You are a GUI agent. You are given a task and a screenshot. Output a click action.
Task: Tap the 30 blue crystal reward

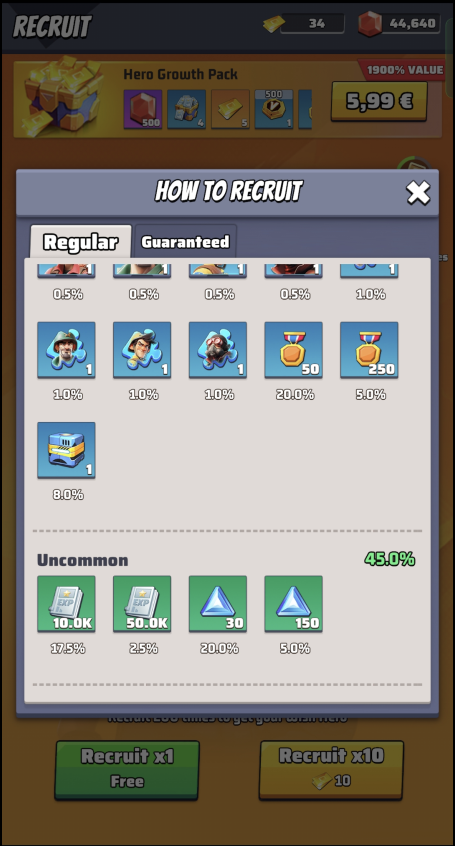pyautogui.click(x=218, y=604)
